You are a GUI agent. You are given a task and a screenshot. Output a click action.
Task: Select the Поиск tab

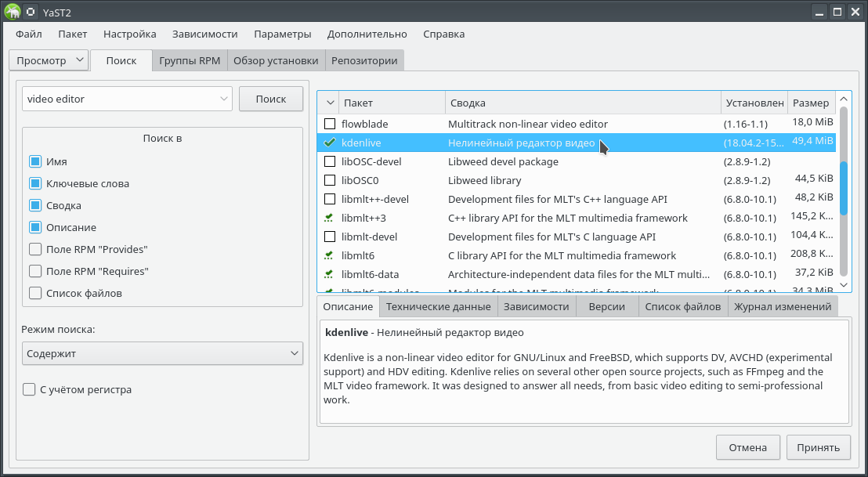[x=121, y=61]
